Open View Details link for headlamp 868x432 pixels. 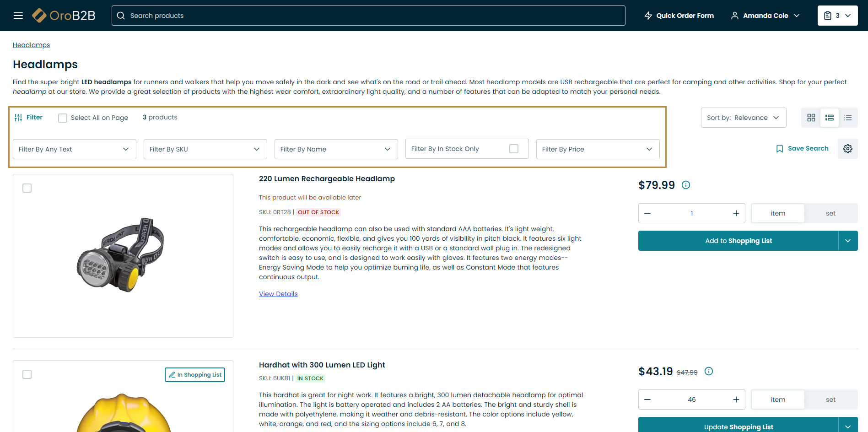pyautogui.click(x=278, y=294)
